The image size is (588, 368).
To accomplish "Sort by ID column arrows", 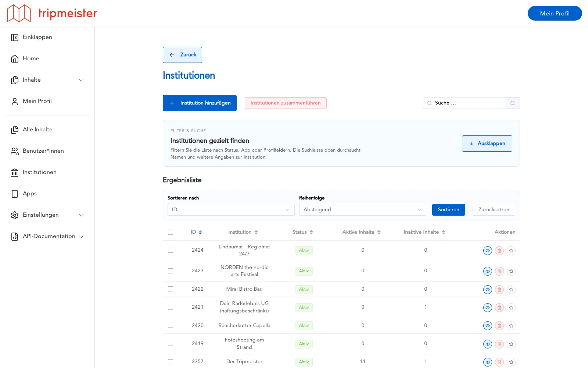I will click(200, 232).
